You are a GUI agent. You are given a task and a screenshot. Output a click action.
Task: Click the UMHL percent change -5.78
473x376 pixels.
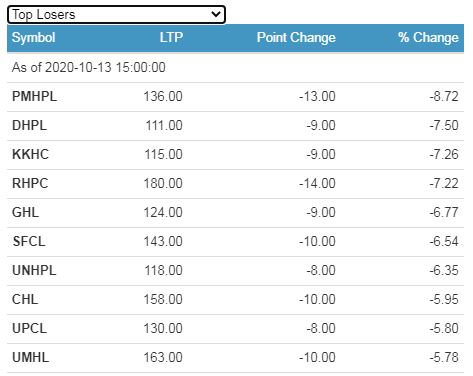[444, 358]
